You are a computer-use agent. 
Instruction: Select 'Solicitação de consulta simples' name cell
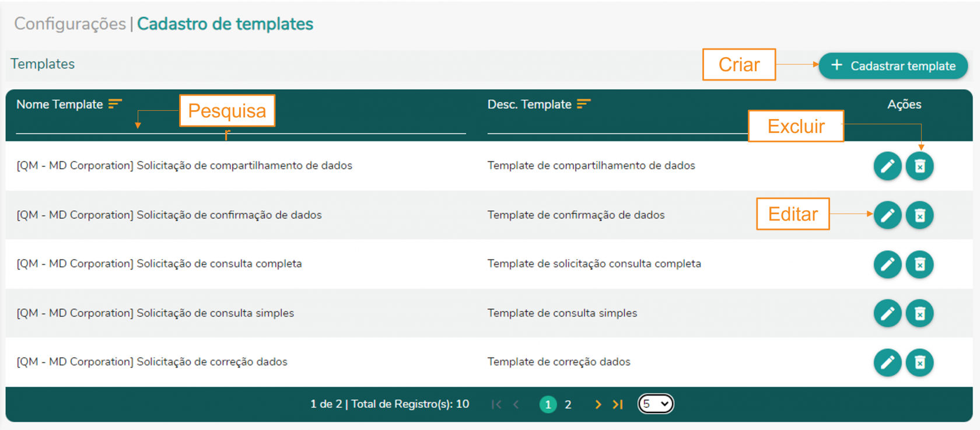tap(155, 313)
